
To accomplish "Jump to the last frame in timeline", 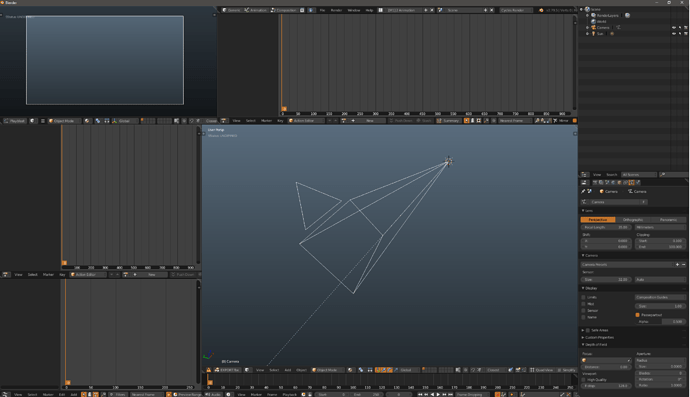I will tap(451, 394).
